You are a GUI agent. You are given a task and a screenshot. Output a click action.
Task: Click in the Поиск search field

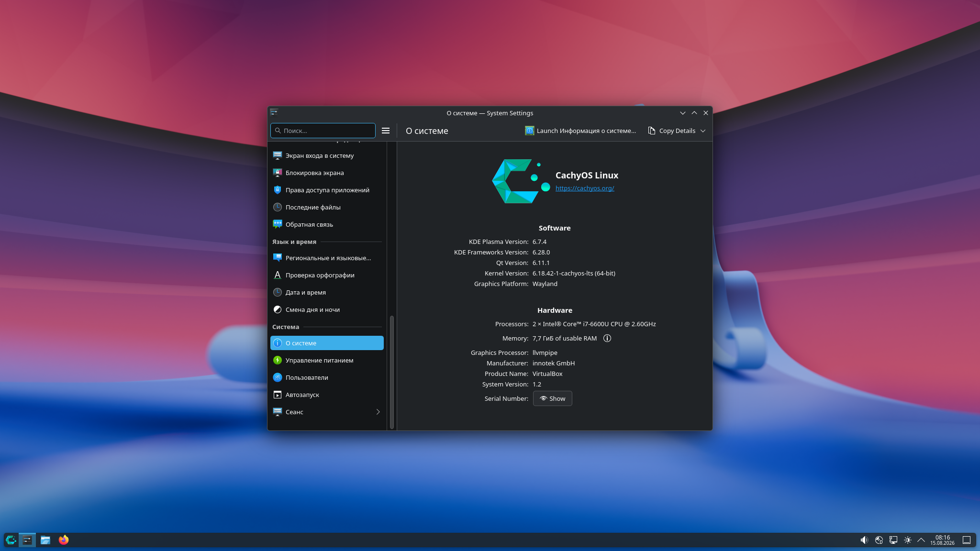[323, 131]
